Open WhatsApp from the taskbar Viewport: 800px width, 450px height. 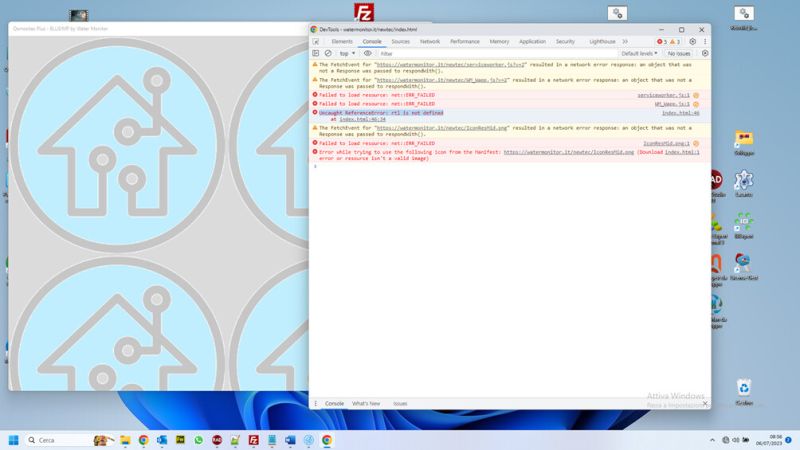coord(198,440)
